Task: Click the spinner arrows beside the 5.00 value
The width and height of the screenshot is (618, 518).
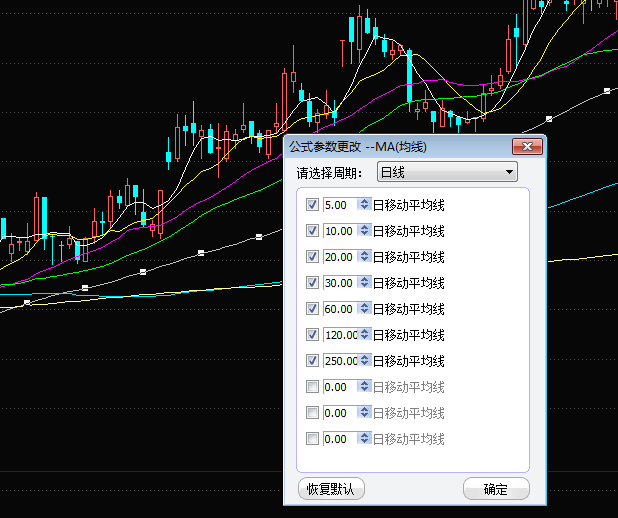Action: tap(365, 205)
